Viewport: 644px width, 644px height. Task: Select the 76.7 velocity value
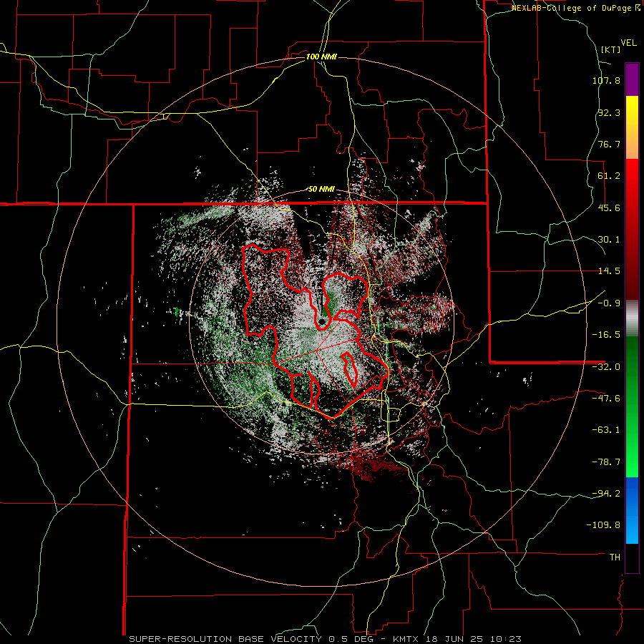coord(609,144)
